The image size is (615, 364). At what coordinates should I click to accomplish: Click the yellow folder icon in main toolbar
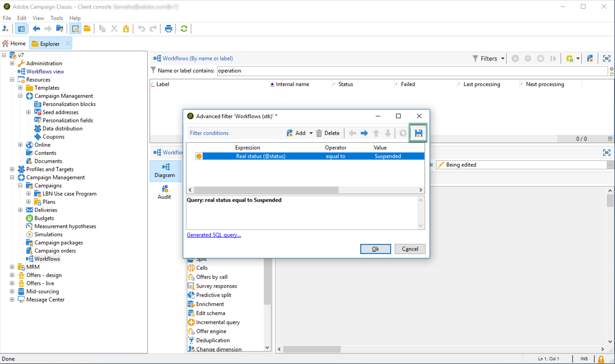(87, 29)
